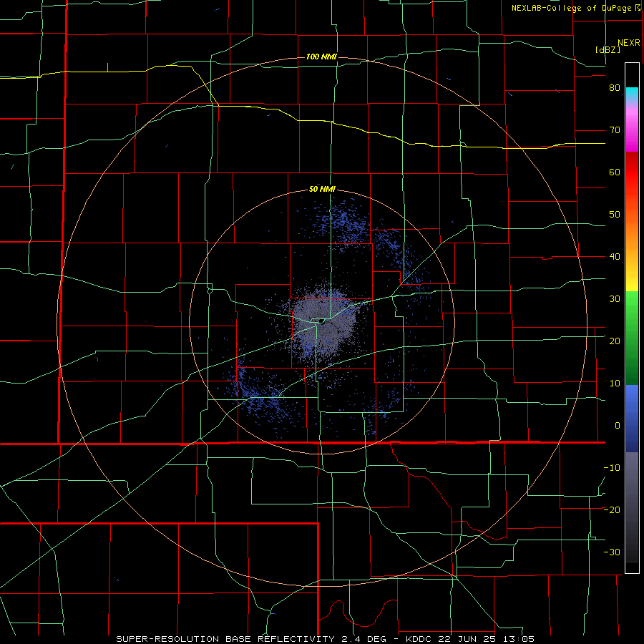Click the gray segment of the color bar
Image resolution: width=644 pixels, height=644 pixels.
(x=632, y=507)
